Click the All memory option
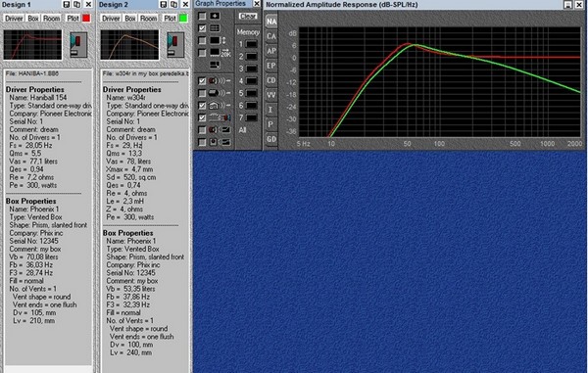Screen dimensions: 588x373 pos(243,130)
